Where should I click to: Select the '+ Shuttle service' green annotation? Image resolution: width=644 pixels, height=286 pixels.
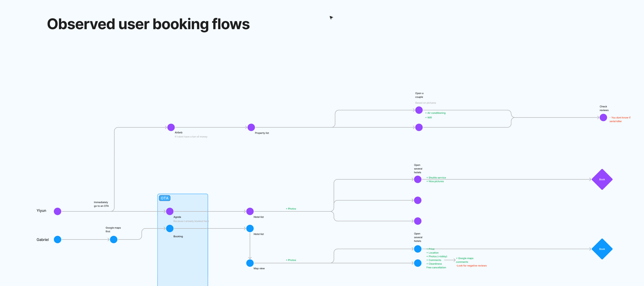(436, 177)
